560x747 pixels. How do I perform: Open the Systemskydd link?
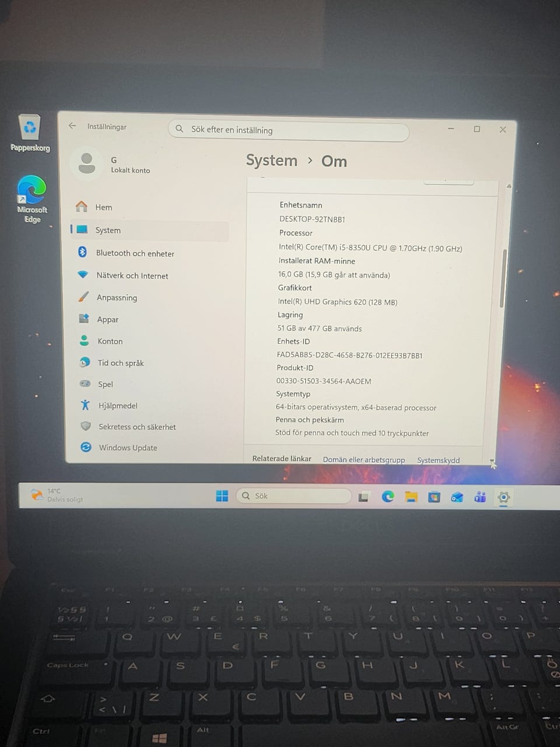[439, 460]
